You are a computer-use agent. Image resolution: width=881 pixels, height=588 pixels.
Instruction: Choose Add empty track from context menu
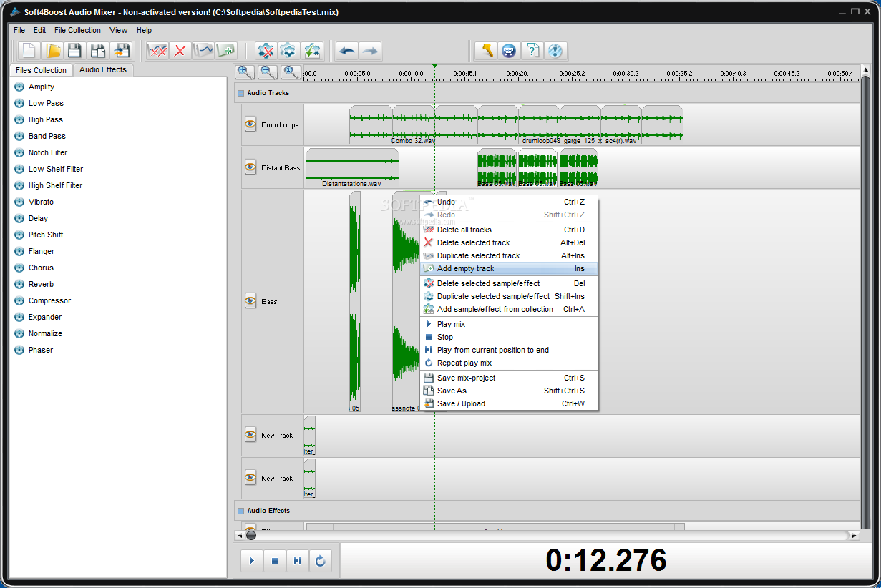509,268
